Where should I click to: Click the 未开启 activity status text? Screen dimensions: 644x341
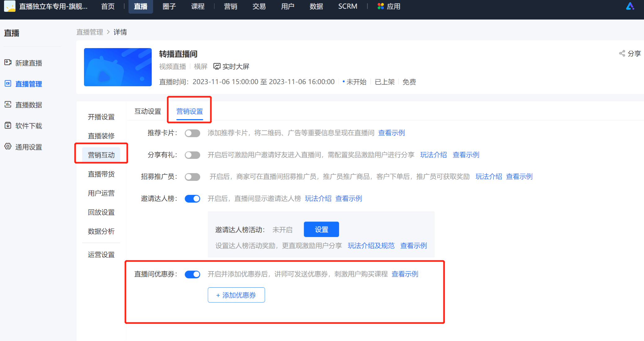[x=282, y=230]
